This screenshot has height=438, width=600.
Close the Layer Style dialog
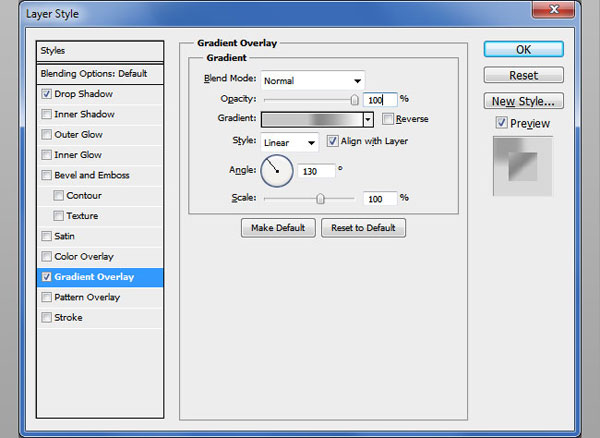(x=553, y=9)
